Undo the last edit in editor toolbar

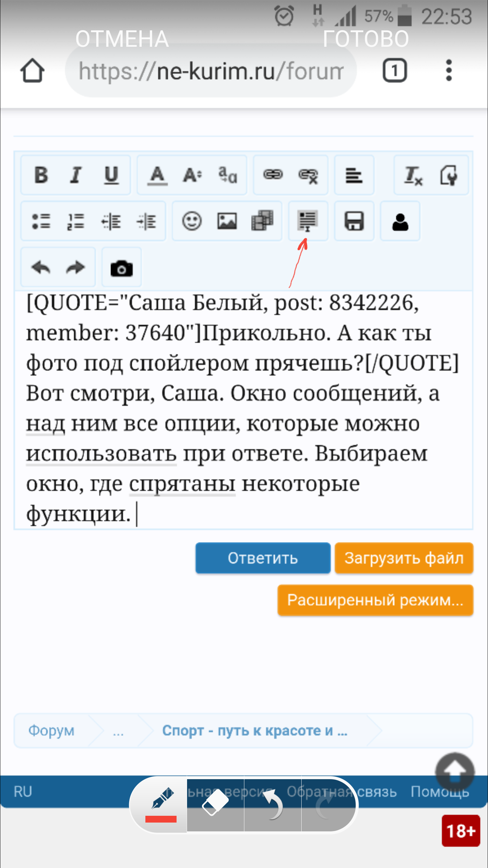[x=41, y=268]
